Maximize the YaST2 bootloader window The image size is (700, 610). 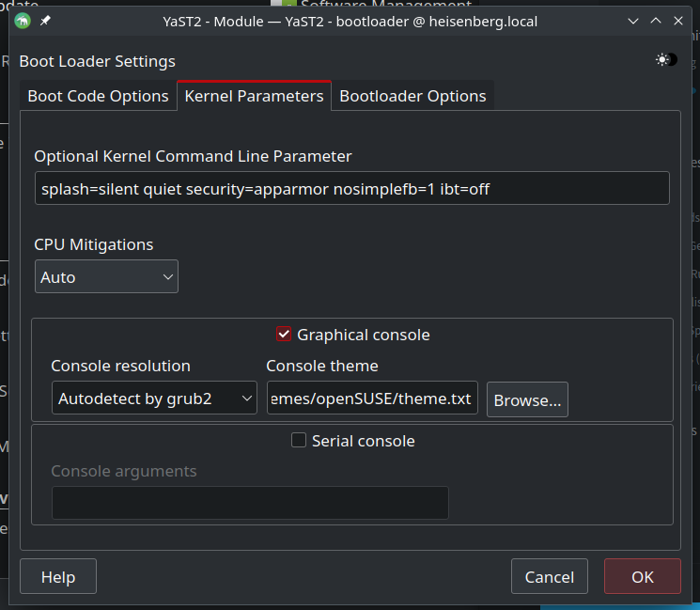(x=656, y=20)
